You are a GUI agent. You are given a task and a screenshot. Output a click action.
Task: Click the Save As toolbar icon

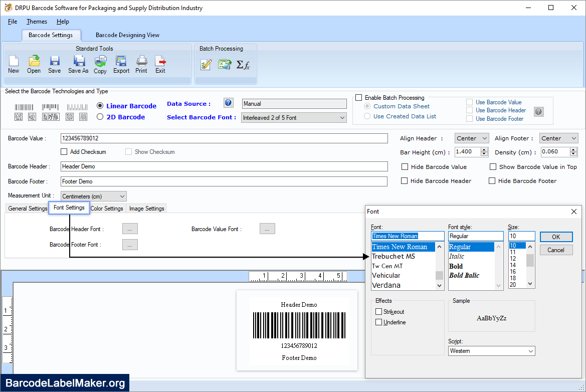click(79, 64)
